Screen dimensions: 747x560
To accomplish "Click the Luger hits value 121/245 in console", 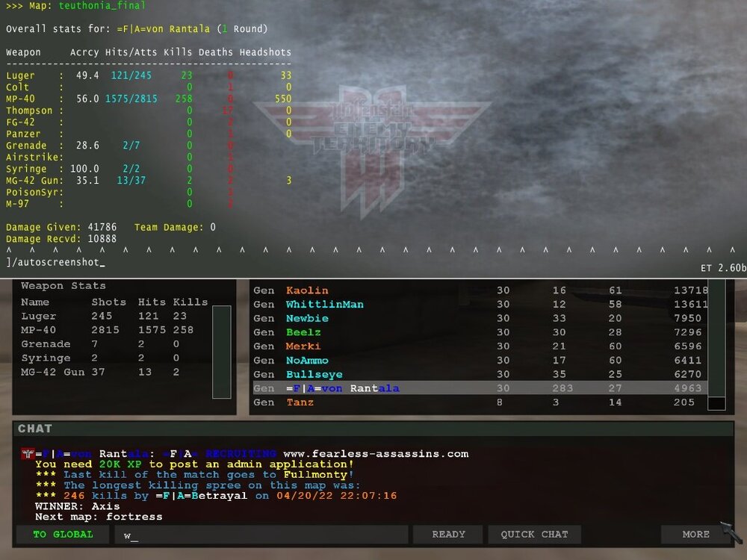I will (x=131, y=75).
